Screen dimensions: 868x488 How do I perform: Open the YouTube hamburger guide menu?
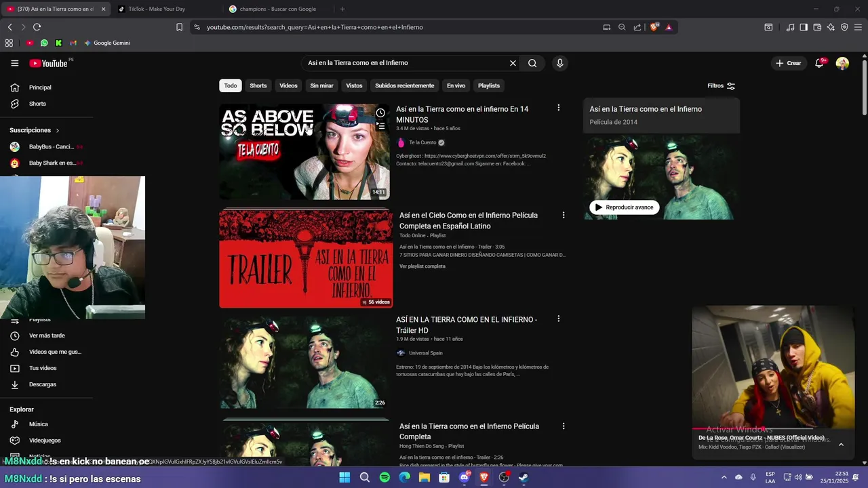[x=15, y=63]
